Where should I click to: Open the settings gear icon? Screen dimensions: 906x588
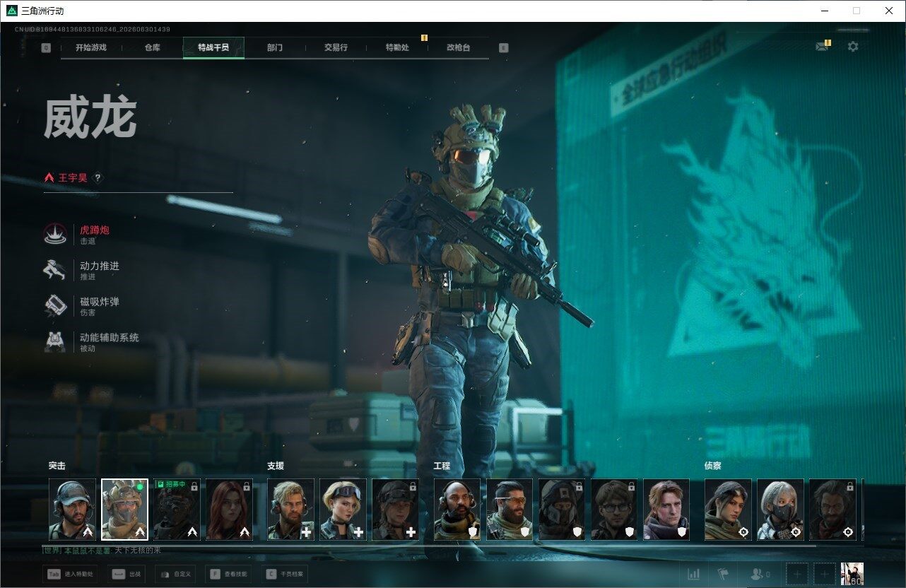click(853, 47)
